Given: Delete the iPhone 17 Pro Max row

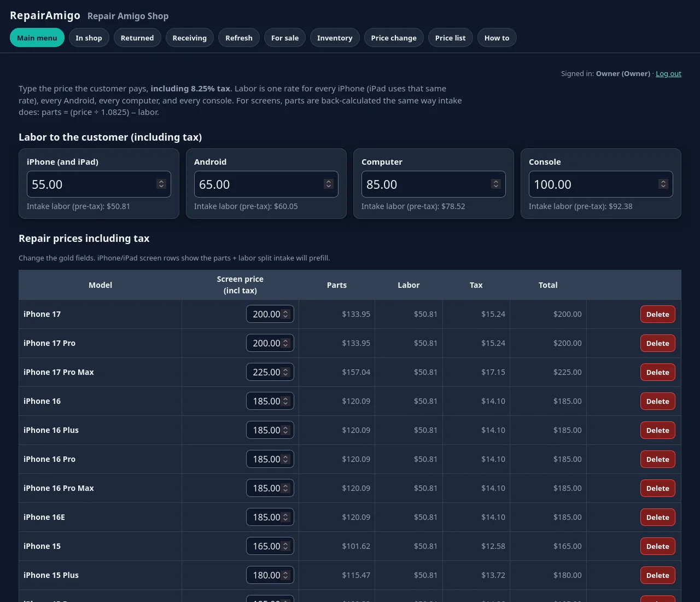Looking at the screenshot, I should tap(658, 372).
